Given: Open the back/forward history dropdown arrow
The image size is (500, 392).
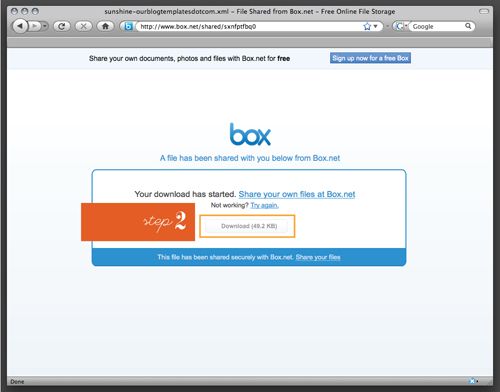Looking at the screenshot, I should pyautogui.click(x=44, y=26).
